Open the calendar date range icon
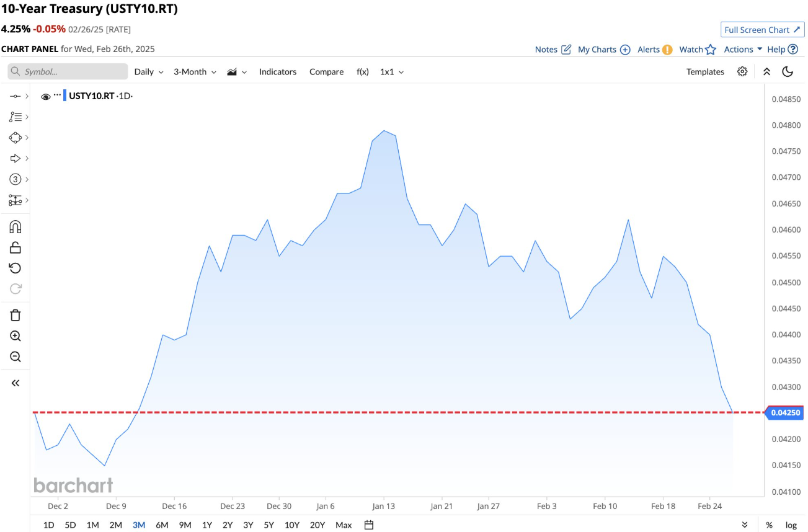The image size is (808, 532). [x=369, y=525]
